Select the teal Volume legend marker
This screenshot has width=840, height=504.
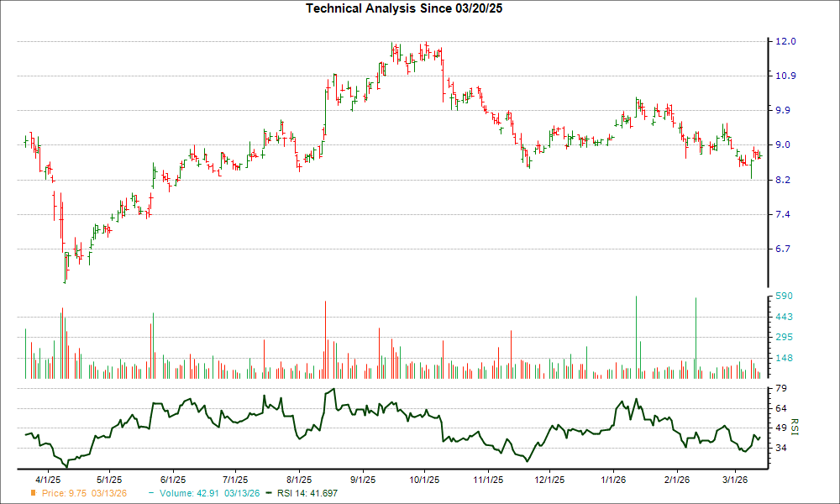150,494
